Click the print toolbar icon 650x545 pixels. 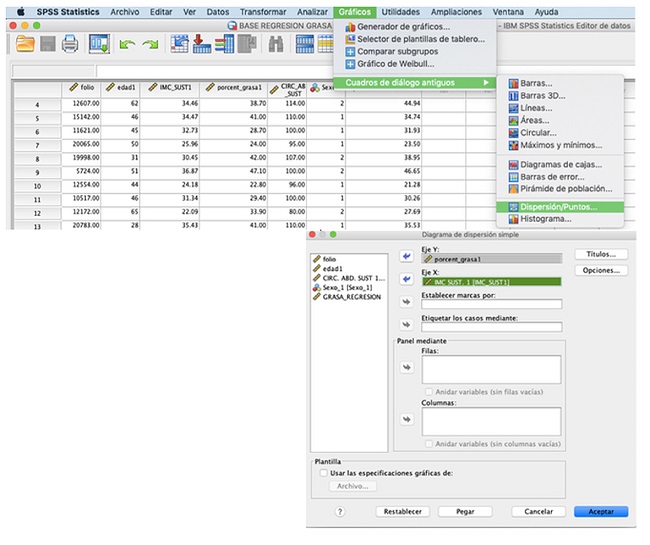[x=70, y=43]
